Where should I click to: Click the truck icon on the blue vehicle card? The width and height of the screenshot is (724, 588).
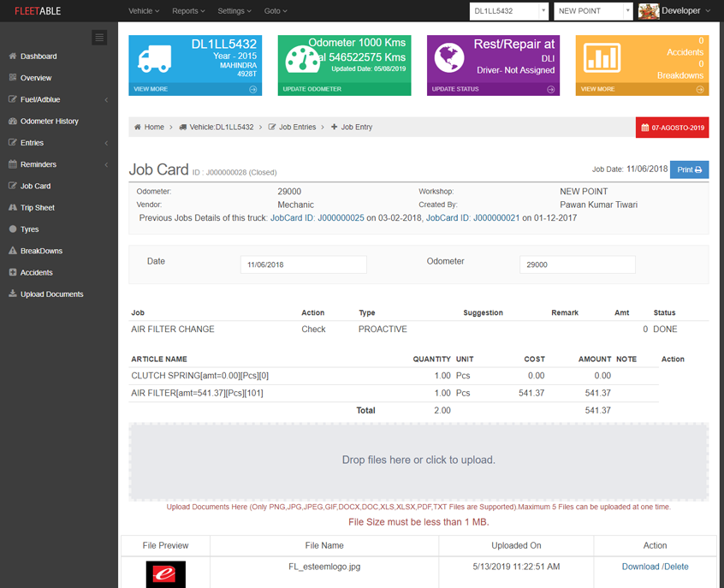click(x=155, y=60)
